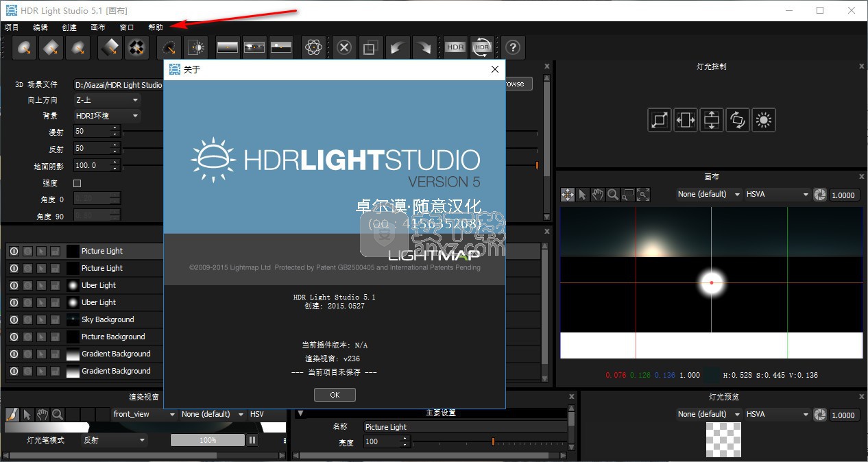This screenshot has width=868, height=462.
Task: Click the first gradient background toolbar icon
Action: [x=227, y=47]
